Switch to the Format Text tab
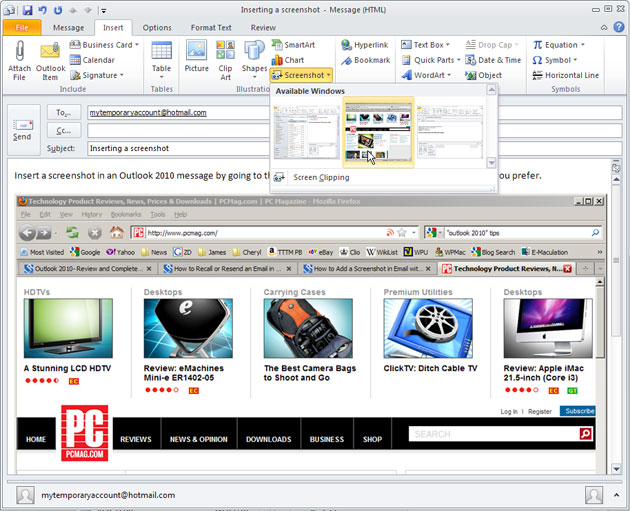630x511 pixels. click(x=211, y=27)
